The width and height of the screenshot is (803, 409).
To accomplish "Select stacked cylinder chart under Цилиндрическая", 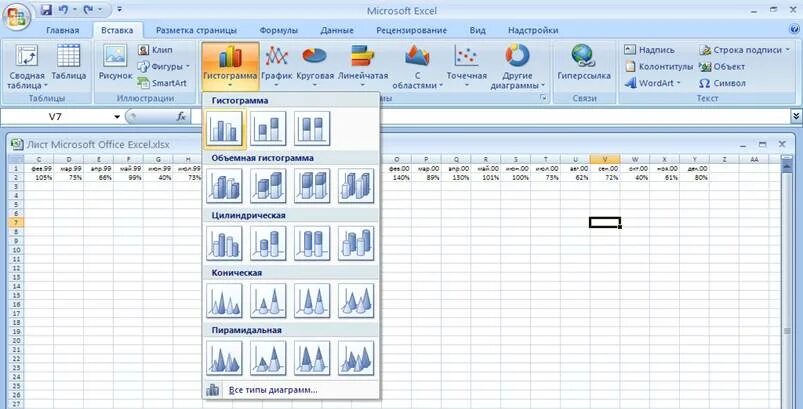I will point(268,243).
